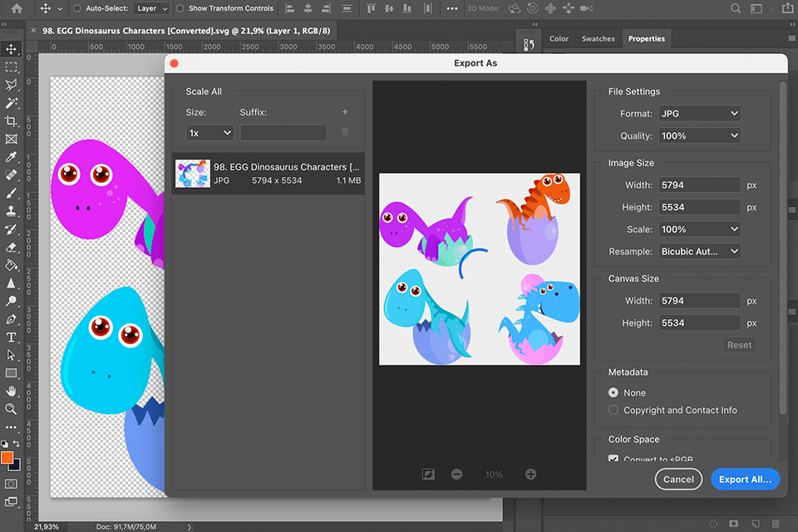The image size is (798, 532).
Task: Select the Hand tool
Action: coord(11,391)
